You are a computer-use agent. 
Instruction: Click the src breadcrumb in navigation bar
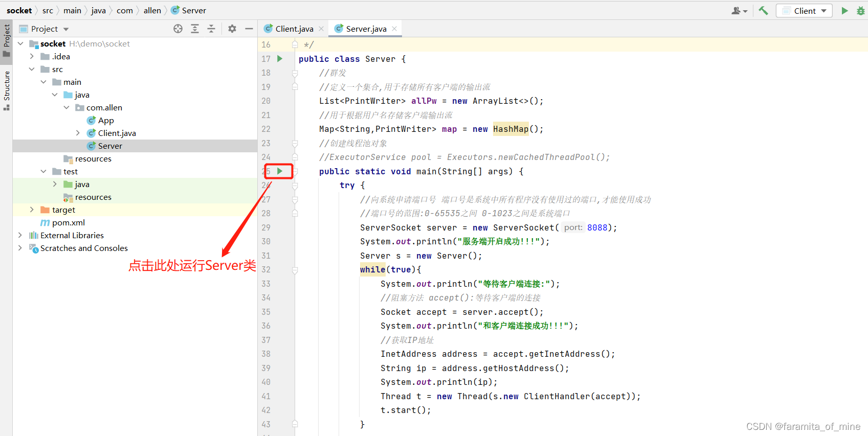[48, 10]
